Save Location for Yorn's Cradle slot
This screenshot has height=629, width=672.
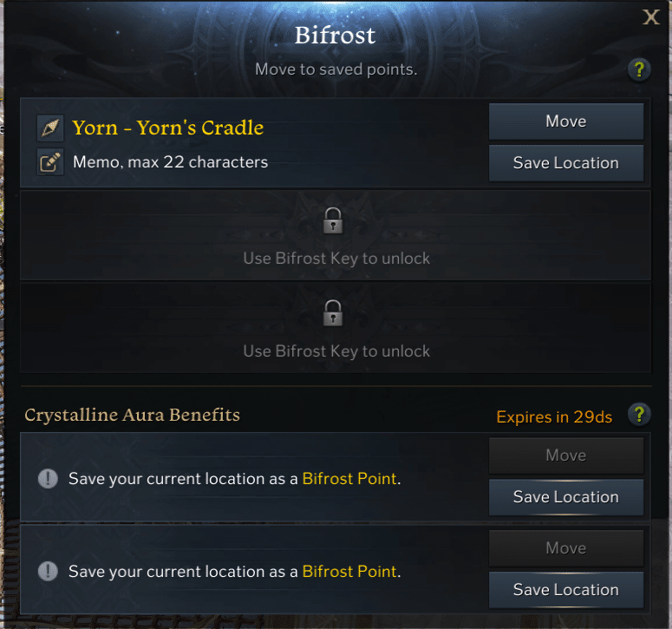tap(566, 163)
